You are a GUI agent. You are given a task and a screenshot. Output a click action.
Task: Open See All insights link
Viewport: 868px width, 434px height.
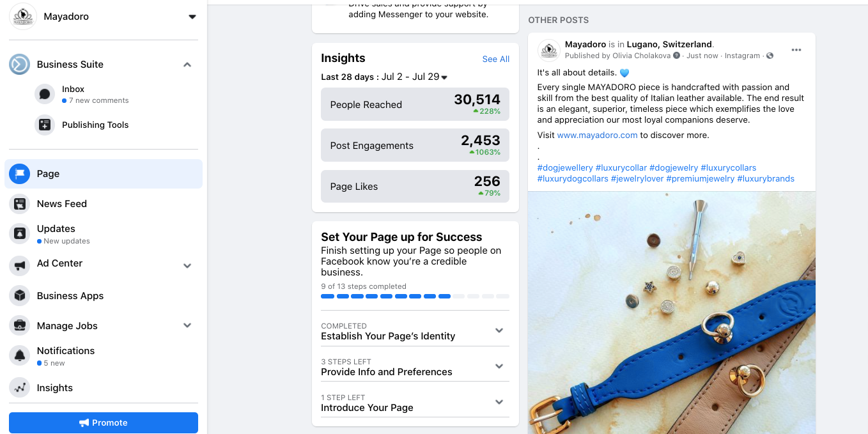click(495, 59)
